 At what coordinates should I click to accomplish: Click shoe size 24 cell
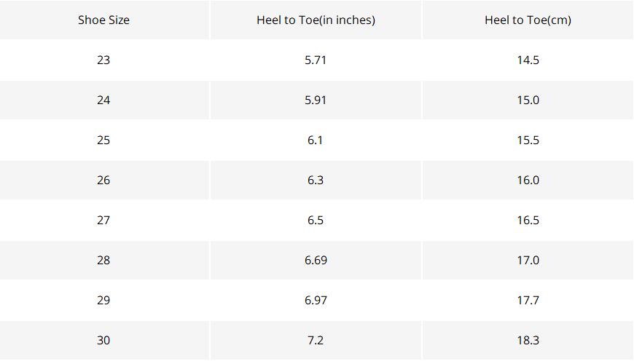pos(103,100)
